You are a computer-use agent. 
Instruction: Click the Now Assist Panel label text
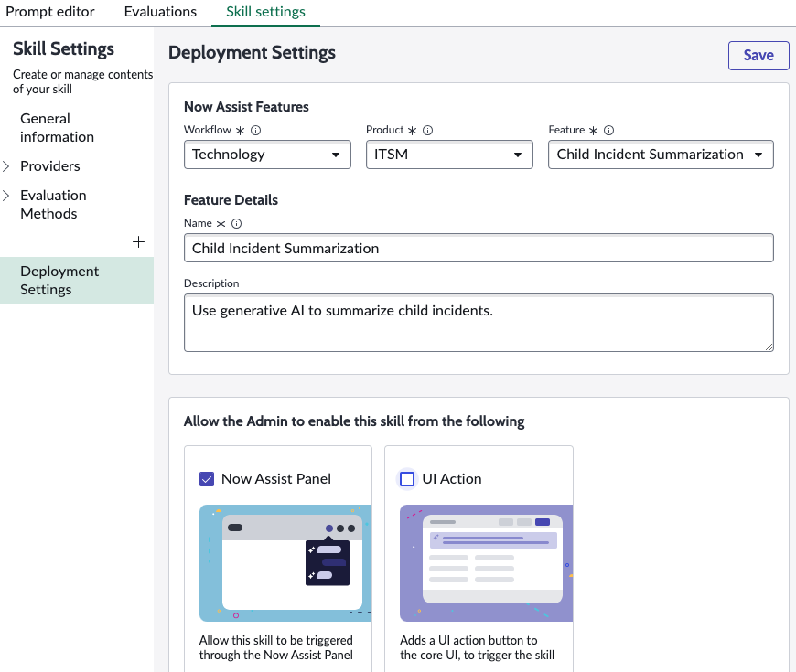point(276,479)
